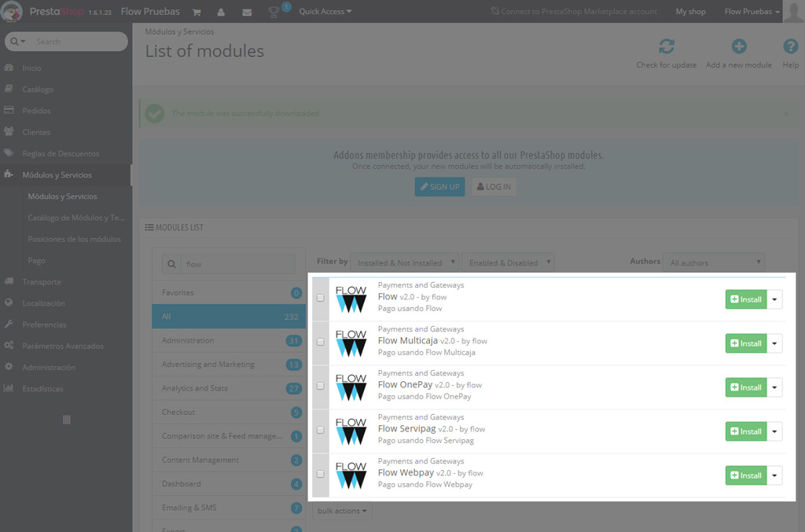Open the bulk actions dropdown
Image resolution: width=805 pixels, height=532 pixels.
342,511
